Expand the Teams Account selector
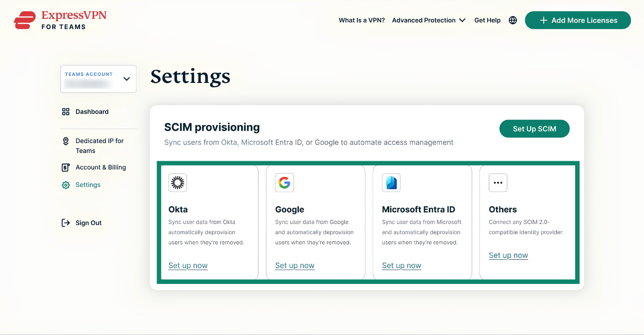Image resolution: width=644 pixels, height=335 pixels. pyautogui.click(x=98, y=79)
